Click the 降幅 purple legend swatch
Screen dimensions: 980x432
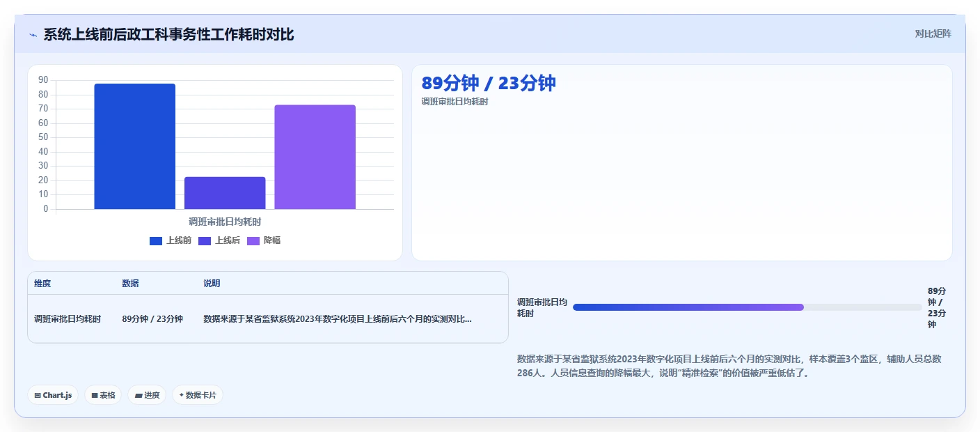pyautogui.click(x=253, y=240)
